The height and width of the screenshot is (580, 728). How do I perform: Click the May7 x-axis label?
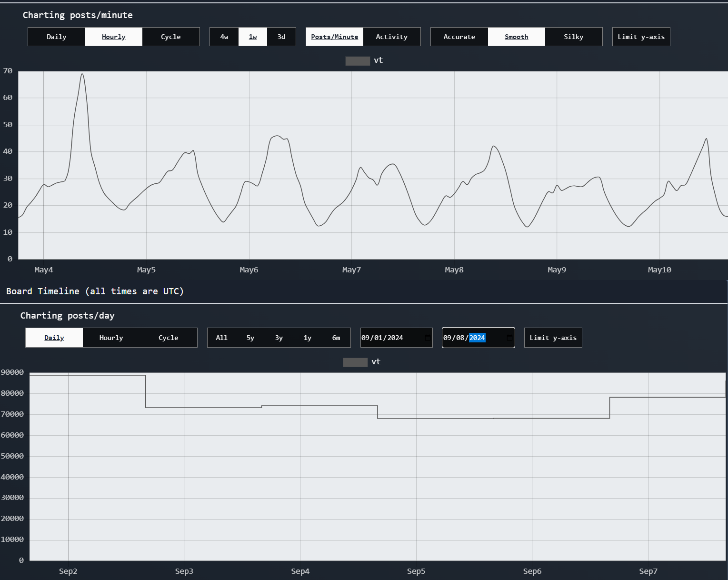pos(351,270)
